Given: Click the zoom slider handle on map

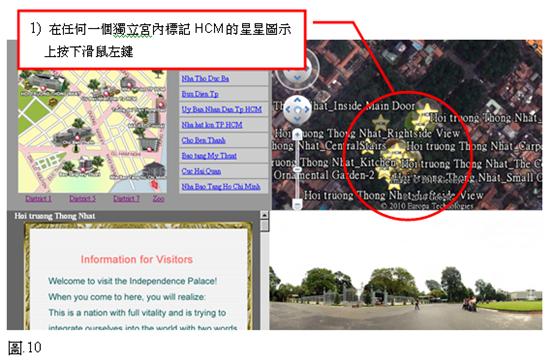Looking at the screenshot, I should pos(298,170).
